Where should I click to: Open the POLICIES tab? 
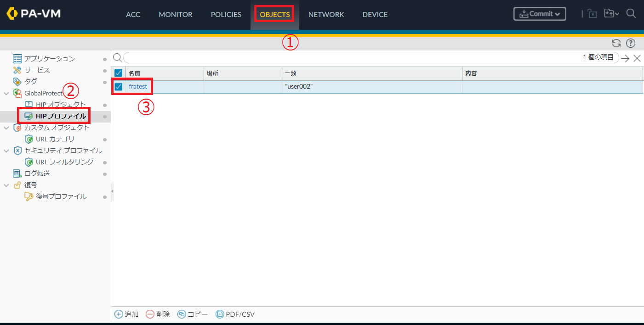point(226,15)
